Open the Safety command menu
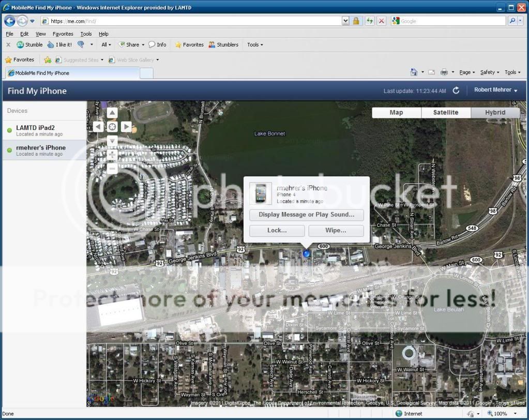529x420 pixels. tap(490, 72)
